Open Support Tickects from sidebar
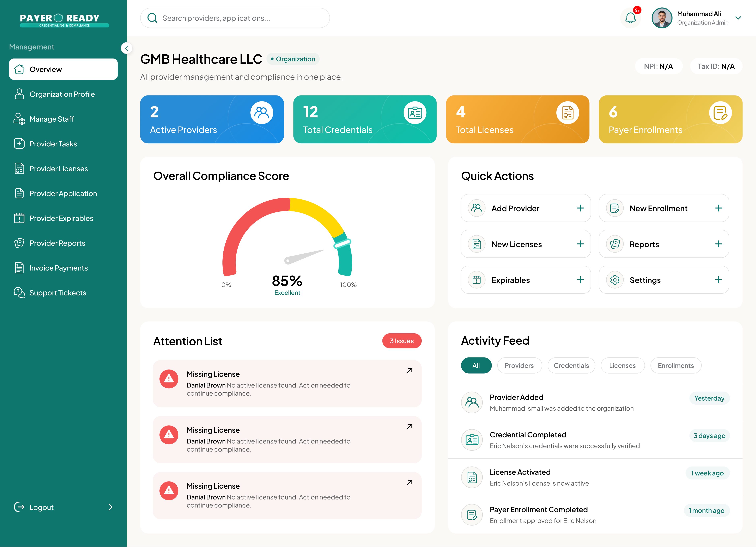The image size is (756, 547). [x=57, y=292]
